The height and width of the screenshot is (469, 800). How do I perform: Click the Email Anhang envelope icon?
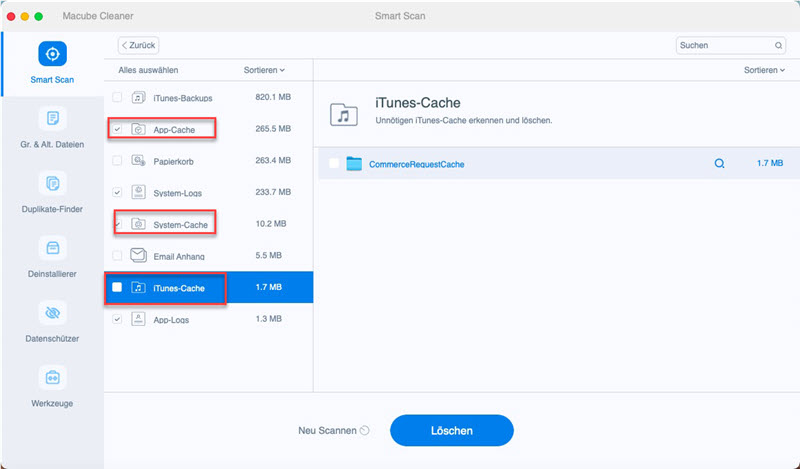coord(138,255)
